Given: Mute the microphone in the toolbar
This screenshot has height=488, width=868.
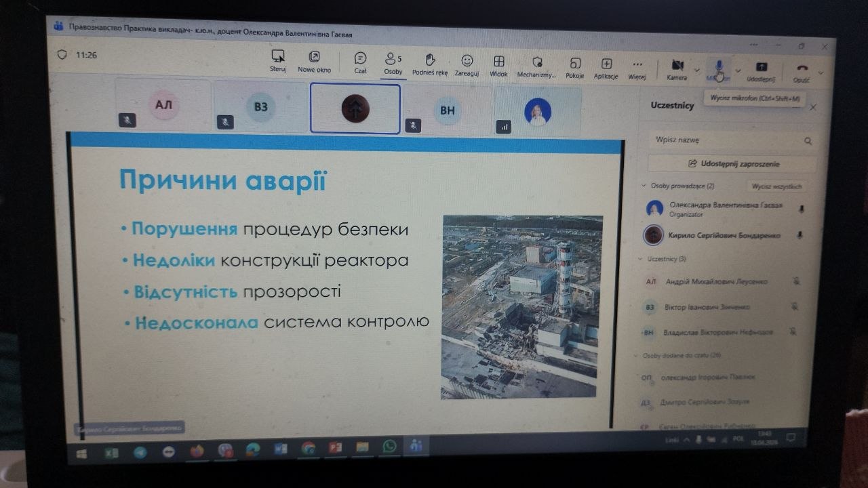Looking at the screenshot, I should 719,67.
